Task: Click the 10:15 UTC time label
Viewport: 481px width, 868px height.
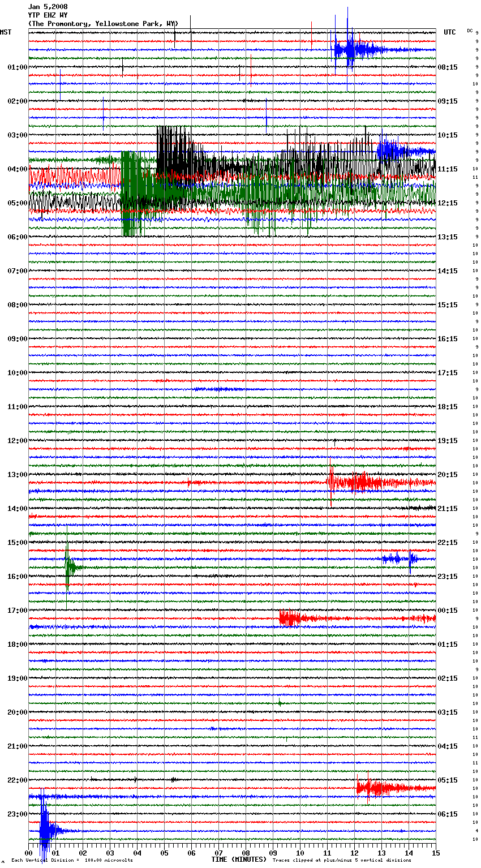Action: [x=448, y=135]
